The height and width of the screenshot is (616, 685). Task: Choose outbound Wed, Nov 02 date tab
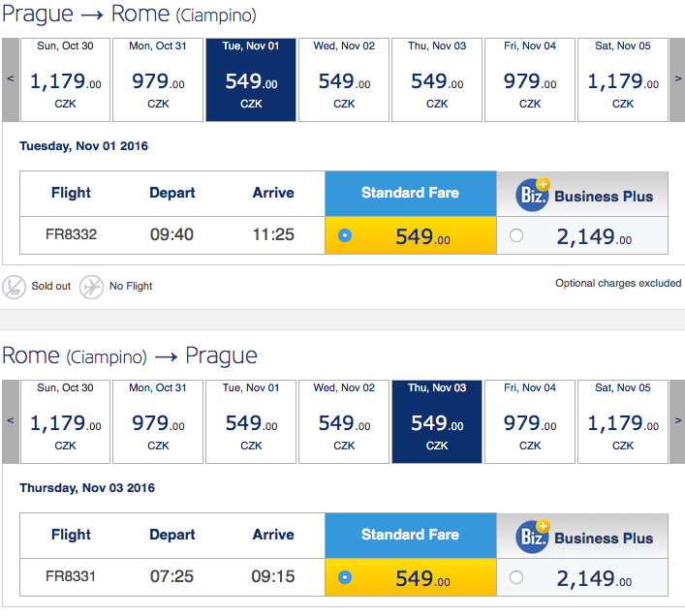[344, 79]
